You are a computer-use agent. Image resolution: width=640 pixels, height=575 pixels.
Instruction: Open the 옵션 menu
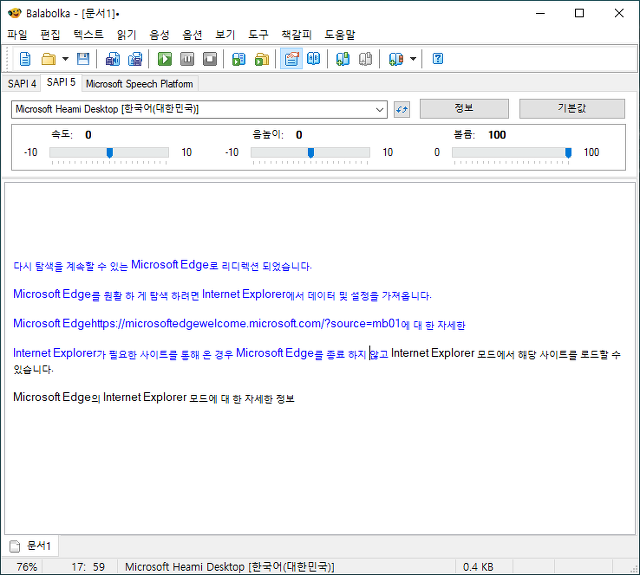pyautogui.click(x=192, y=35)
